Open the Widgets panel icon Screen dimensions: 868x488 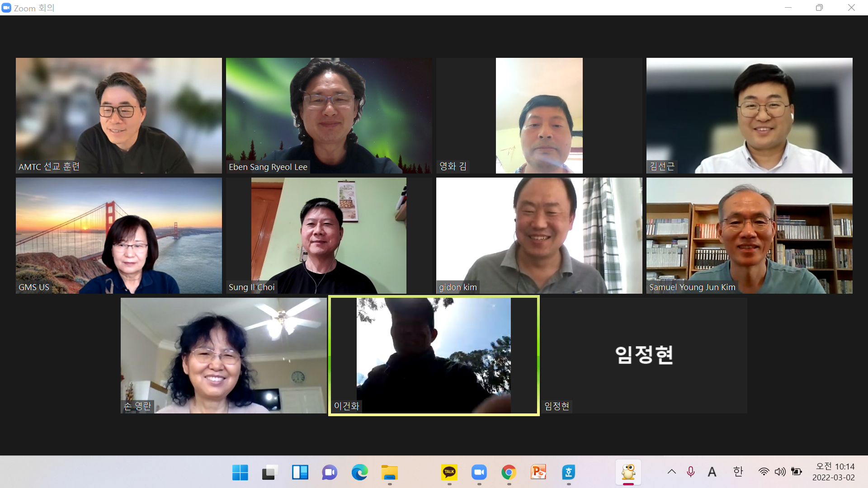click(x=300, y=473)
